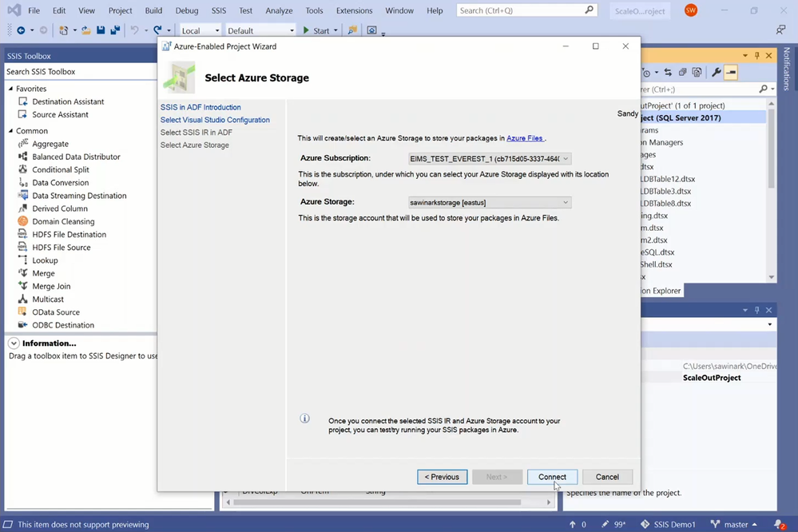This screenshot has width=798, height=532.
Task: Click the Cancel button in the wizard
Action: pos(607,477)
